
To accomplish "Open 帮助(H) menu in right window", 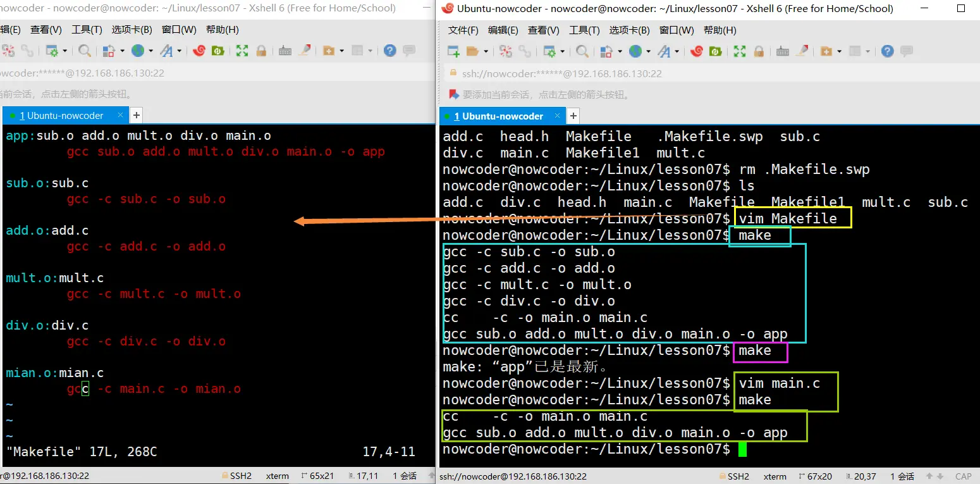I will pos(720,30).
